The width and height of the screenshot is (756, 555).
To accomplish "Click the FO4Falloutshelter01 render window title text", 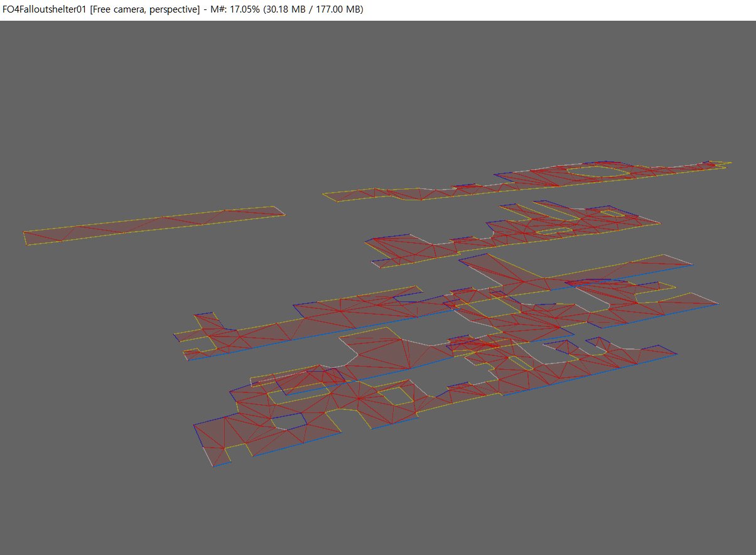I will coord(183,9).
